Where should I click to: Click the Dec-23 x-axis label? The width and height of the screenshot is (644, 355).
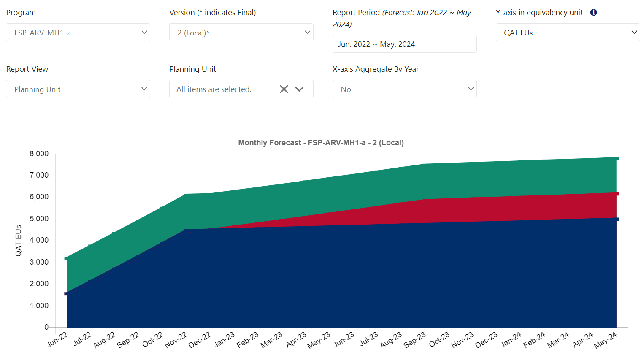[x=486, y=340]
